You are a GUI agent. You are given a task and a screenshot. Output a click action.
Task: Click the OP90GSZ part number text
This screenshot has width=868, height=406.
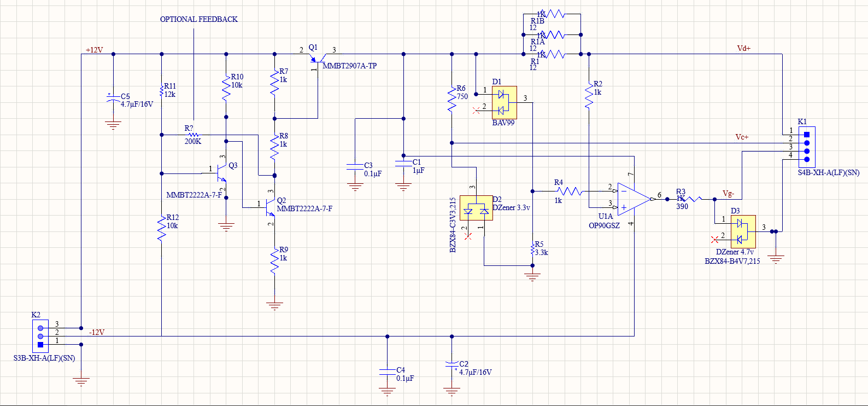pyautogui.click(x=604, y=225)
